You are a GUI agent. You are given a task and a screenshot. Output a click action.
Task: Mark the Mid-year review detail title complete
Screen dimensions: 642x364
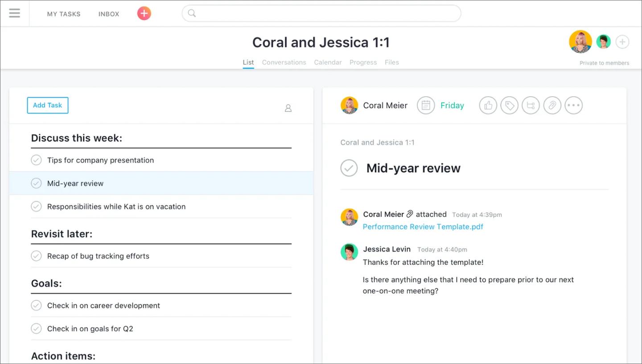coord(349,168)
